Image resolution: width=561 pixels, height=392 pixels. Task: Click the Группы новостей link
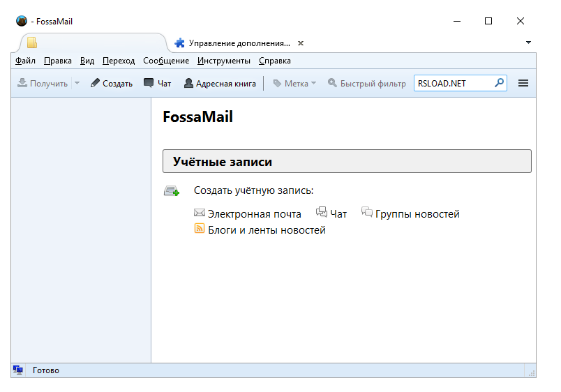pyautogui.click(x=417, y=214)
